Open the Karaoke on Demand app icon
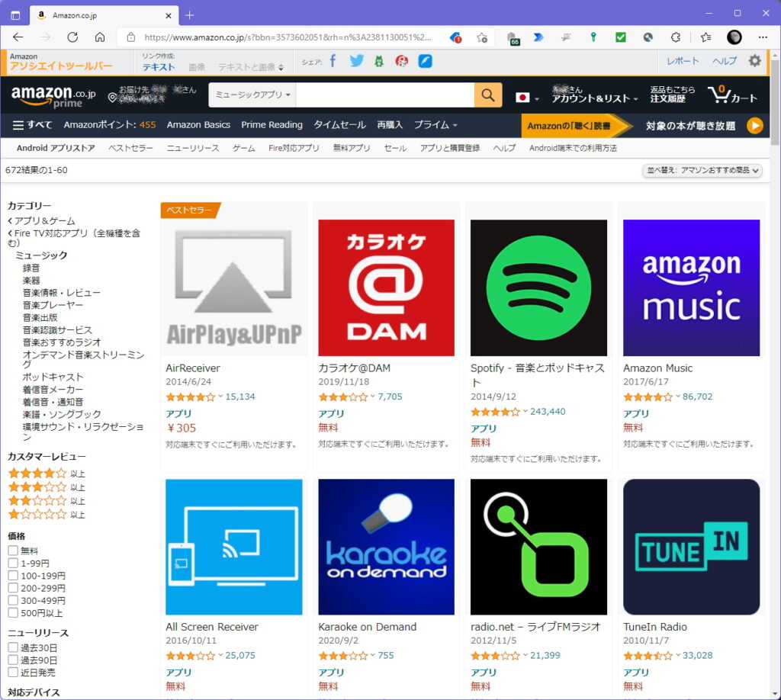781x700 pixels. tap(387, 547)
